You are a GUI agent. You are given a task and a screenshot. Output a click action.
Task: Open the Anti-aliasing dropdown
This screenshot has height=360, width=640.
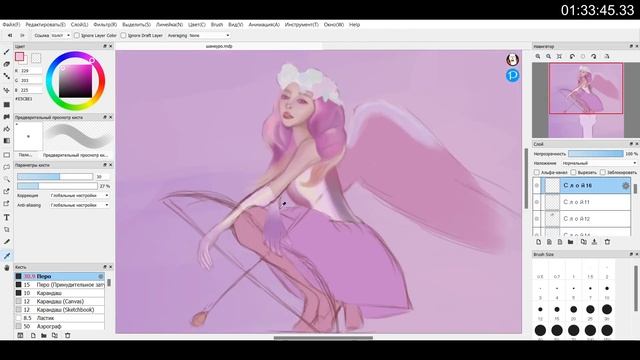coord(80,205)
